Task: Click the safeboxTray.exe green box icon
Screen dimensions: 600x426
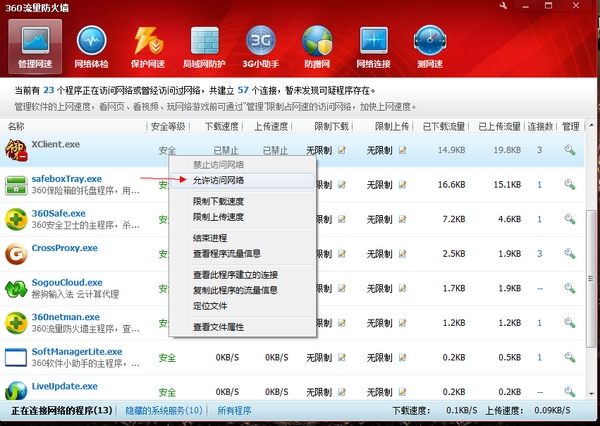Action: tap(16, 185)
